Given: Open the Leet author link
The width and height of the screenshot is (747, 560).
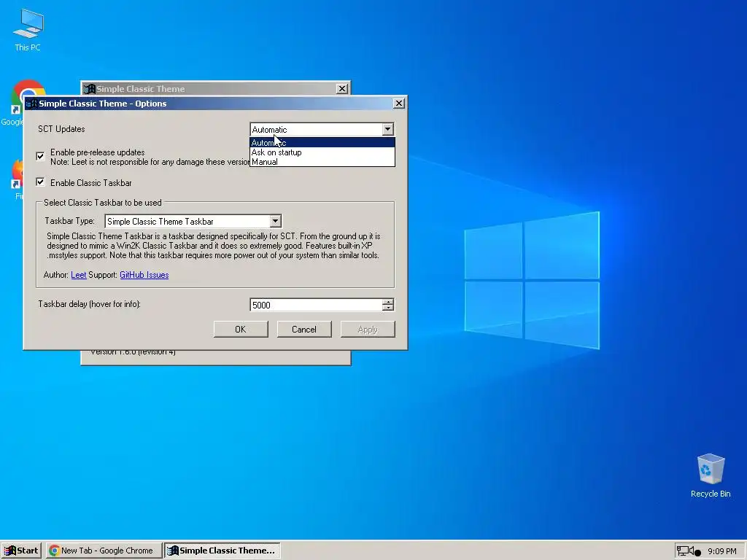Looking at the screenshot, I should tap(79, 275).
